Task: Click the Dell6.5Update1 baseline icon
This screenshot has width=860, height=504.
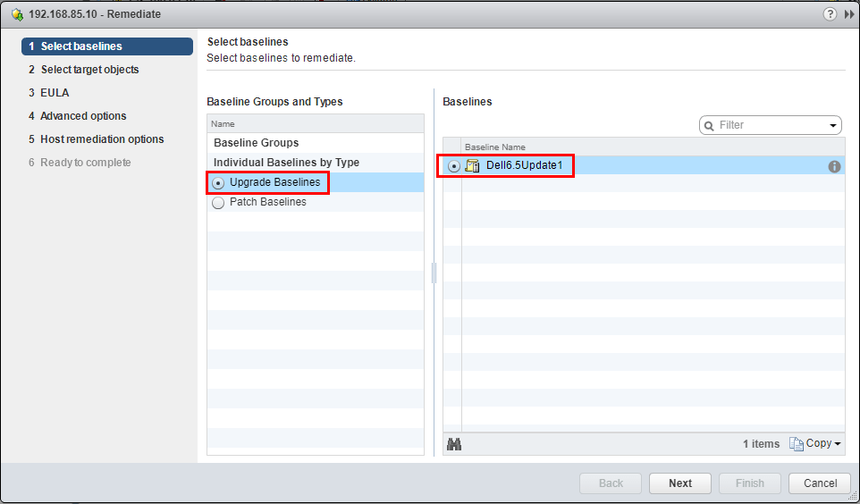Action: pyautogui.click(x=472, y=165)
